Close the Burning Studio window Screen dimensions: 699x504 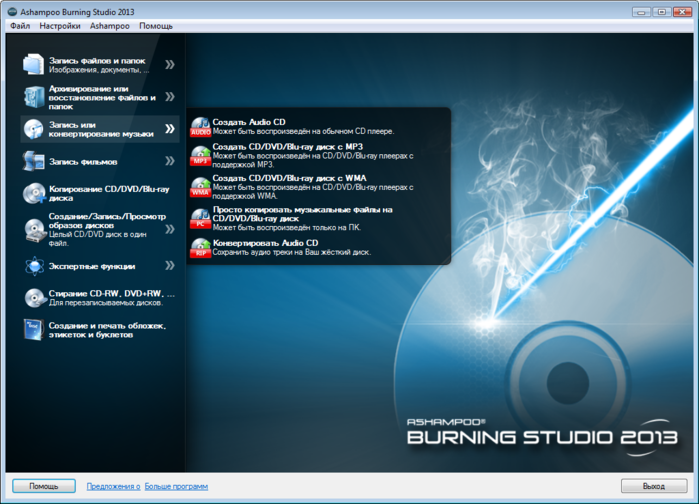(683, 12)
